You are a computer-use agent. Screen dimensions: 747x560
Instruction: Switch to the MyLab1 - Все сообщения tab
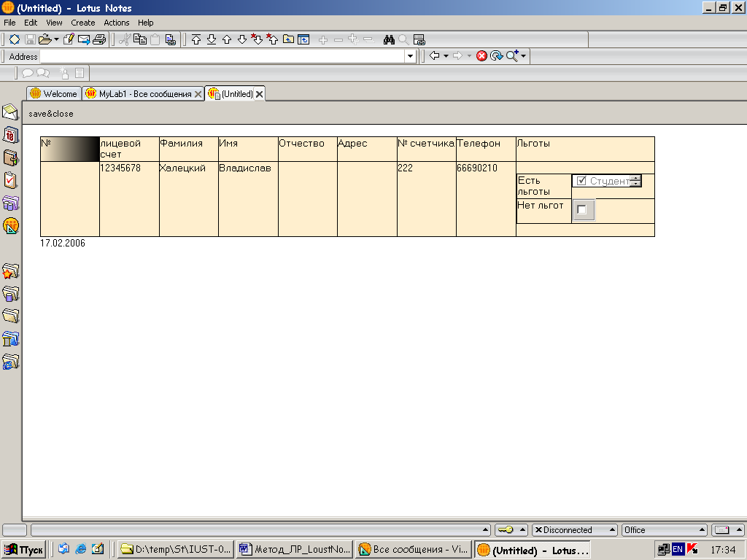pyautogui.click(x=138, y=94)
